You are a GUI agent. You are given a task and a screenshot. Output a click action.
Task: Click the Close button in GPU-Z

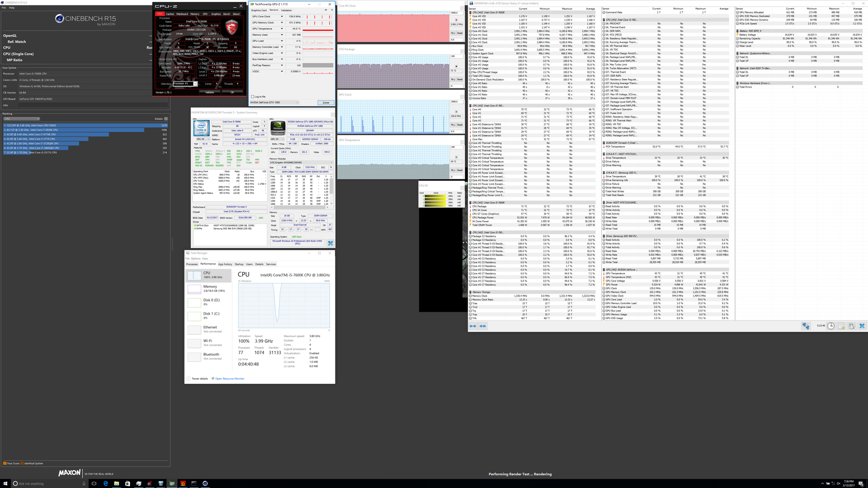tap(326, 103)
